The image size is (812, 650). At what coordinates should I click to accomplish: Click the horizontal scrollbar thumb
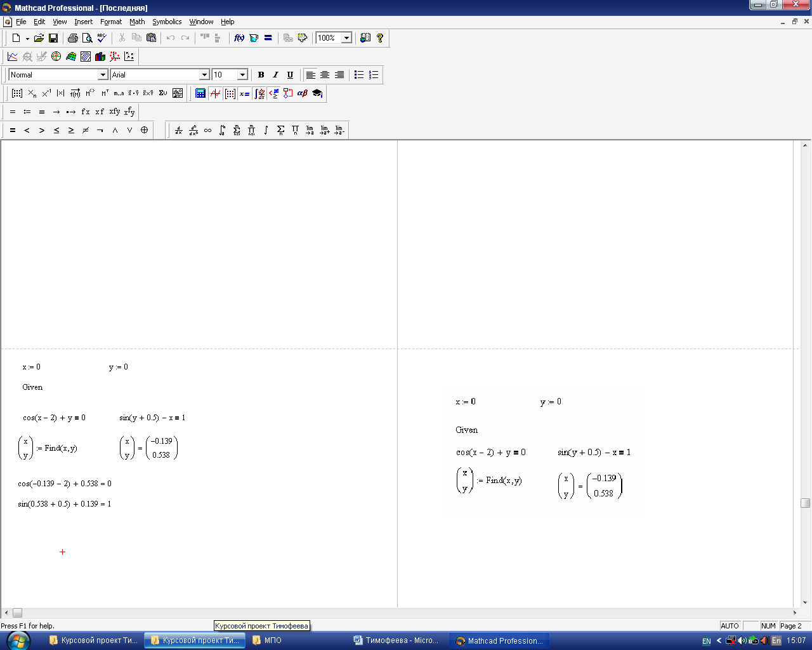[x=18, y=613]
